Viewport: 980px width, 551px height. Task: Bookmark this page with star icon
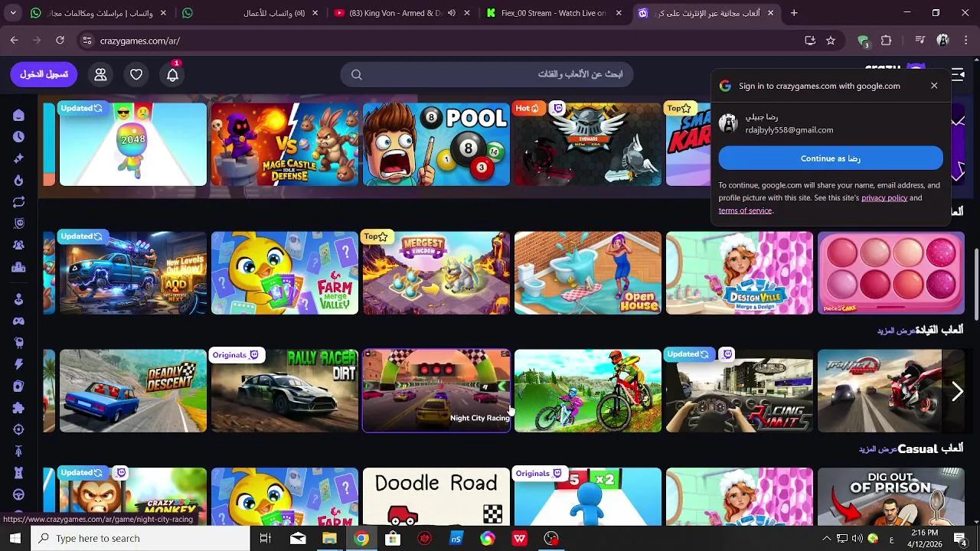[831, 41]
